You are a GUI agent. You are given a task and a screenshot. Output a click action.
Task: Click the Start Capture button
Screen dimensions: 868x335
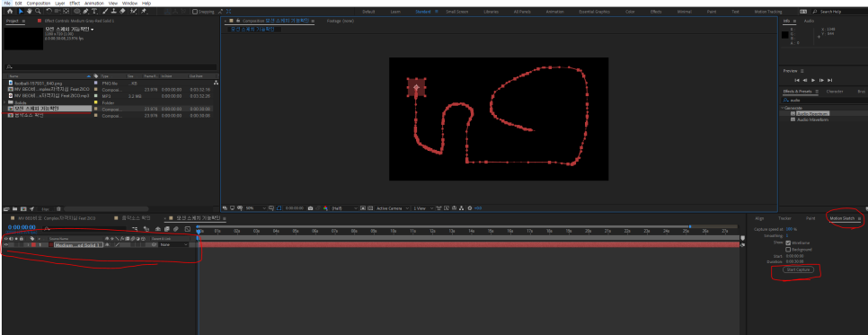(798, 269)
